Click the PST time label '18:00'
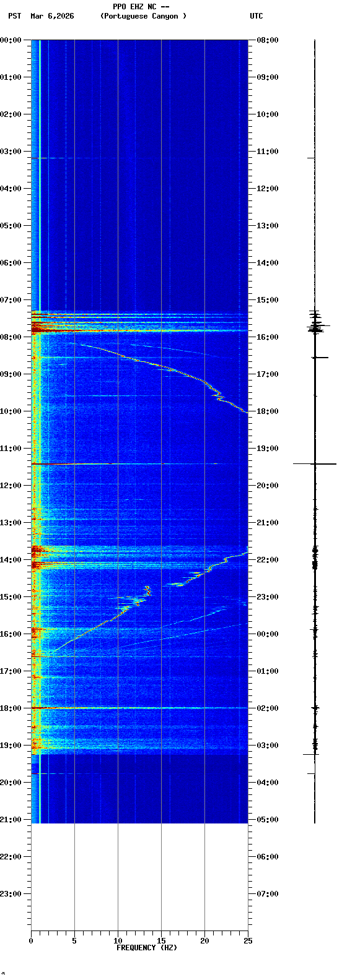 click(x=11, y=708)
